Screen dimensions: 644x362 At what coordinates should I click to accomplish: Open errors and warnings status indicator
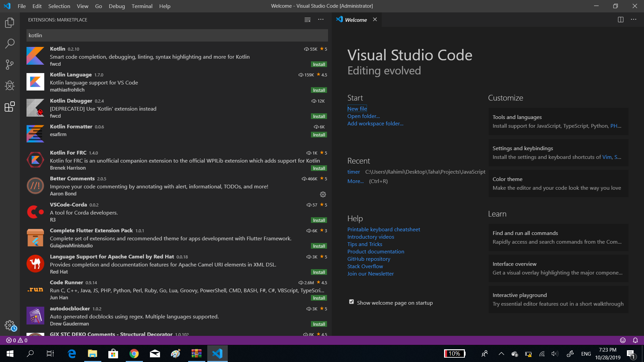[x=17, y=340]
